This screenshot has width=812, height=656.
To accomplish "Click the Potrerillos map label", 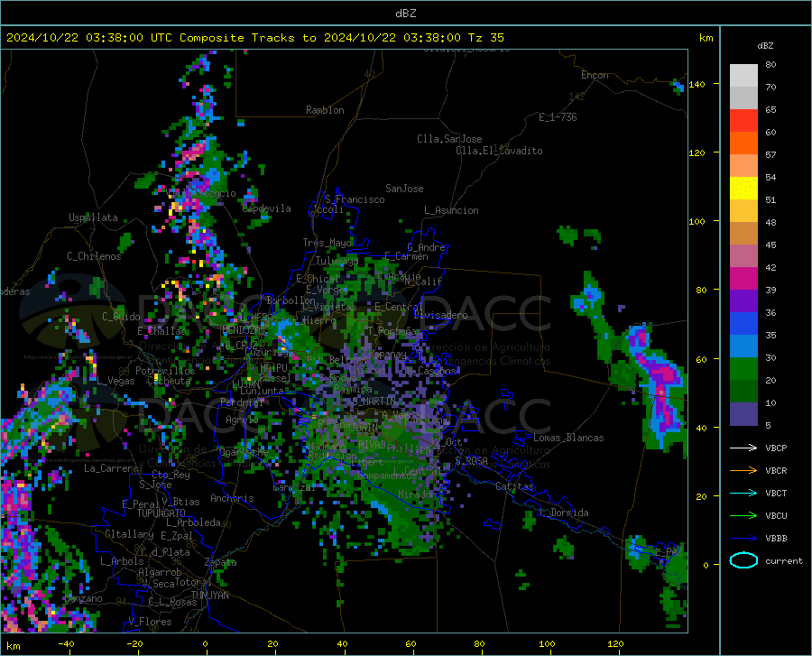I will pyautogui.click(x=165, y=371).
